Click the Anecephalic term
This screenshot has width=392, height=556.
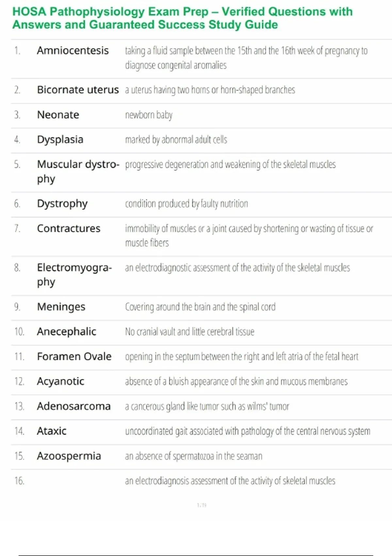(x=67, y=332)
